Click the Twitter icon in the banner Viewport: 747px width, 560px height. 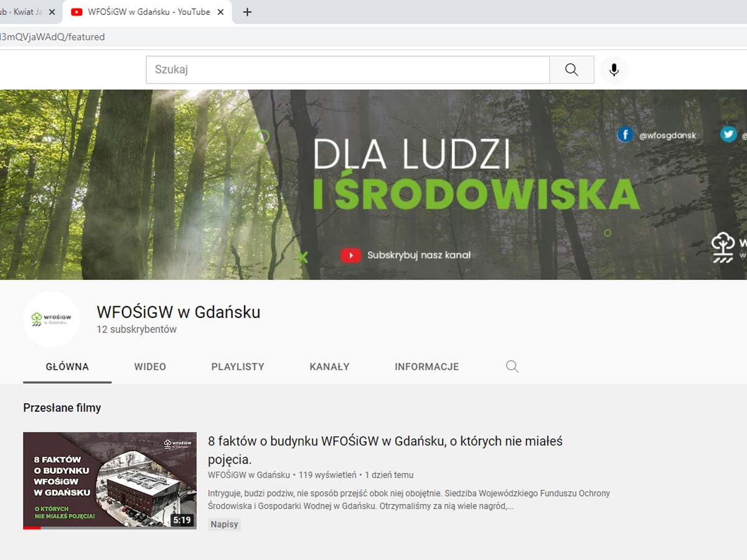(x=728, y=134)
